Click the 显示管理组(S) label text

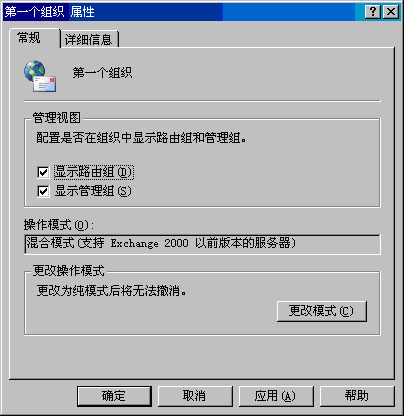point(93,191)
